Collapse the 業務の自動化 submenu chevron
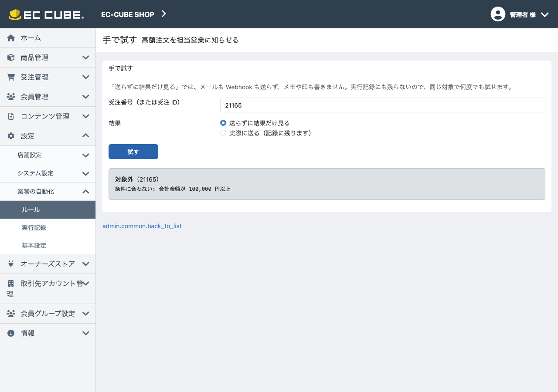Screen dimensions: 558x392 tap(86, 192)
